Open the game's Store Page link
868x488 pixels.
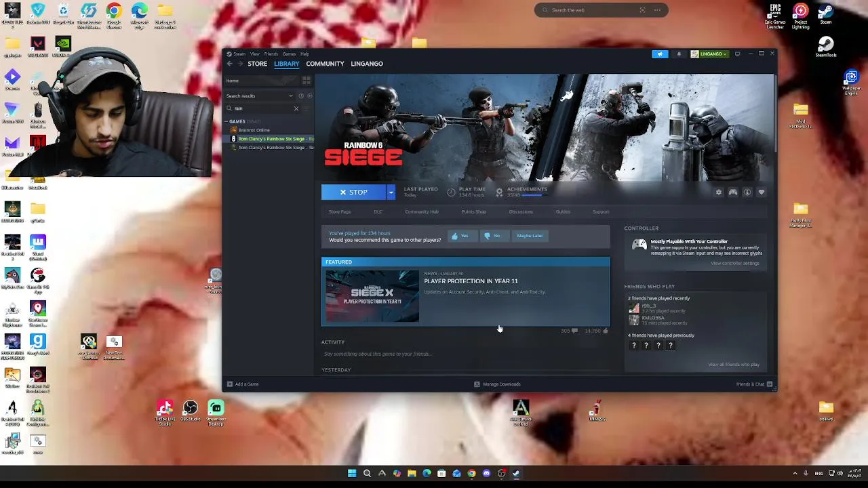click(x=340, y=212)
